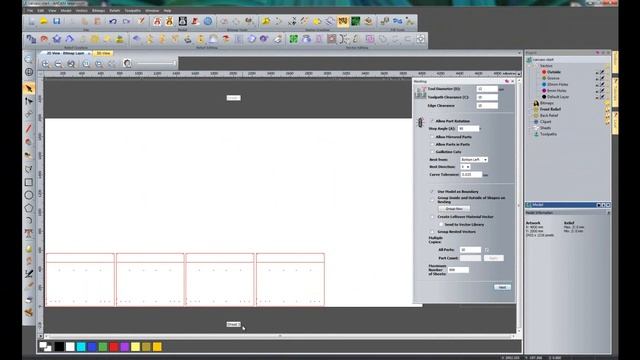Viewport: 640px width, 360px height.
Task: Click the bitmap contrast head icon
Action: click(127, 63)
